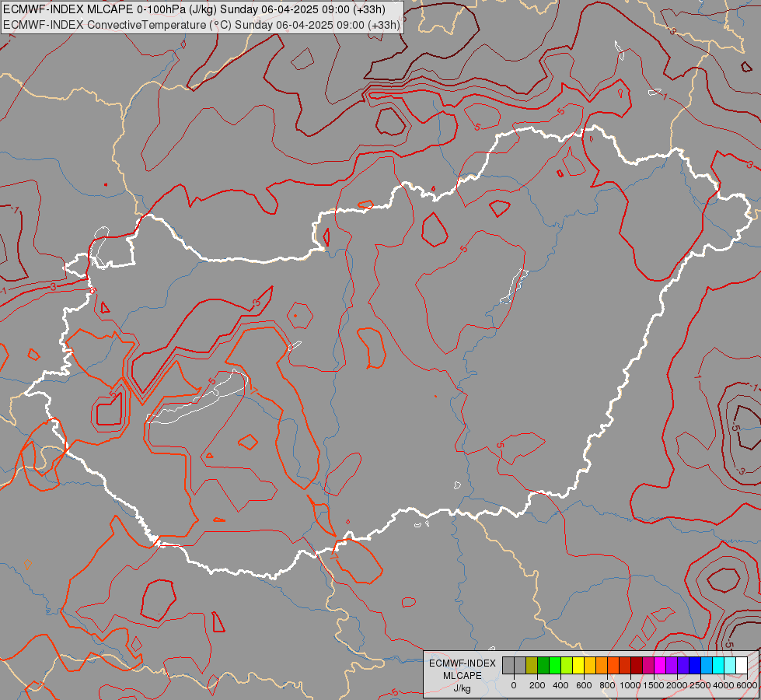Click the brick red legend swatch
This screenshot has width=761, height=700.
point(625,666)
